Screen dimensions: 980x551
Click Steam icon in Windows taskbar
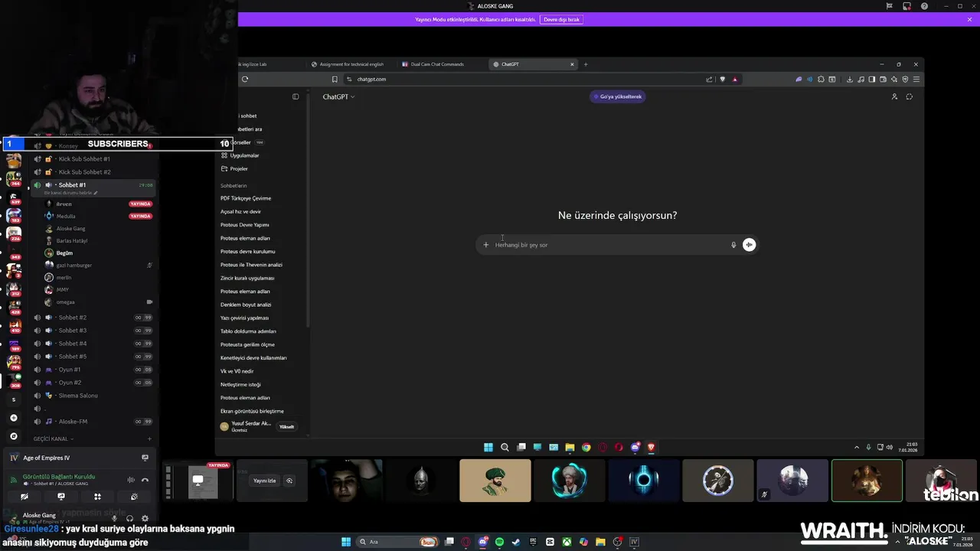coord(516,542)
